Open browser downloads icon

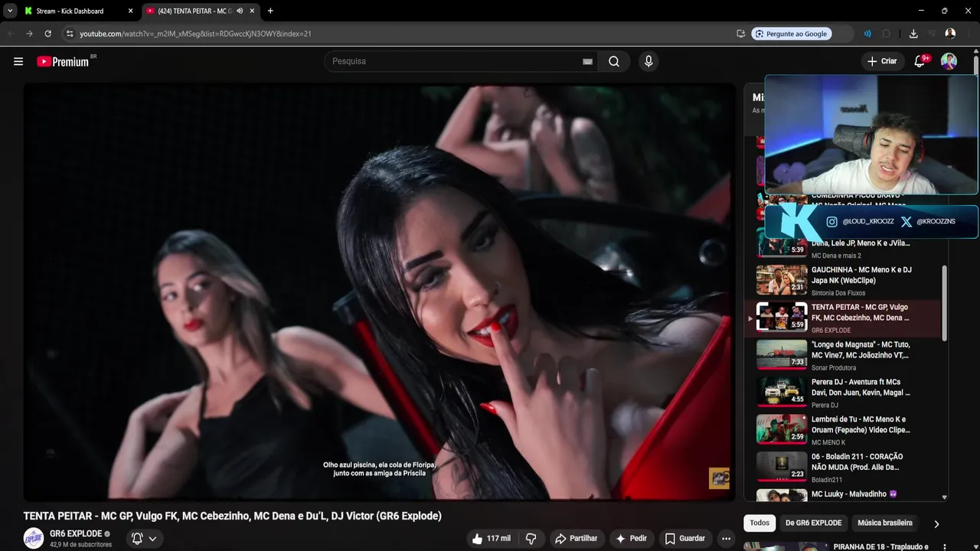pyautogui.click(x=913, y=34)
